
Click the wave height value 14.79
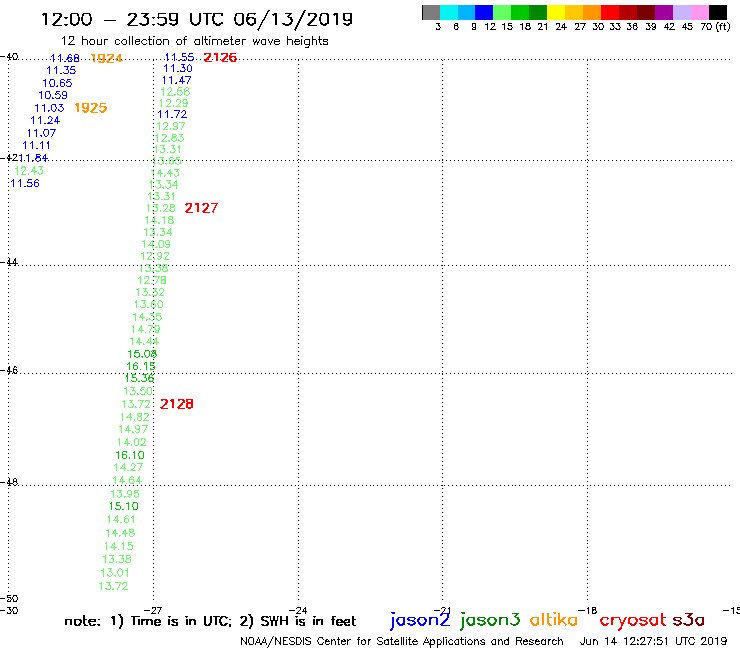pos(145,329)
